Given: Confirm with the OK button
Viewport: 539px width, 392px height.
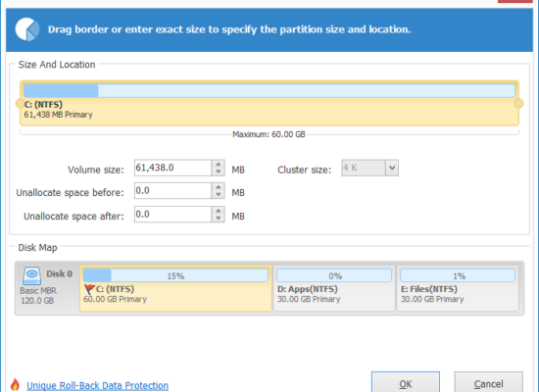Looking at the screenshot, I should [406, 383].
